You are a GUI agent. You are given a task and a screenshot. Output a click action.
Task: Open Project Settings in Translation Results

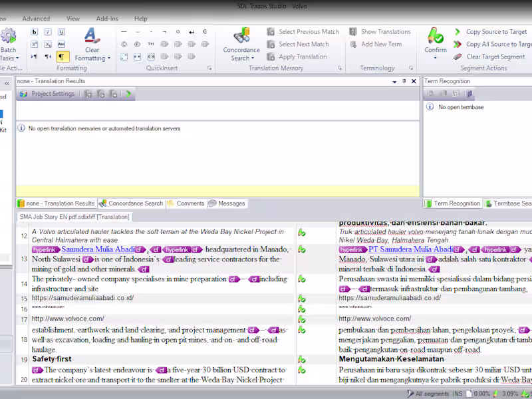tap(47, 94)
